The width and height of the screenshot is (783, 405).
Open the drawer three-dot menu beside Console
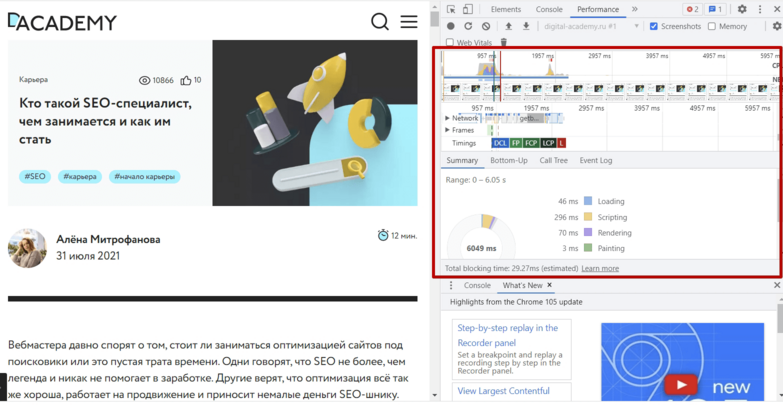click(x=451, y=285)
